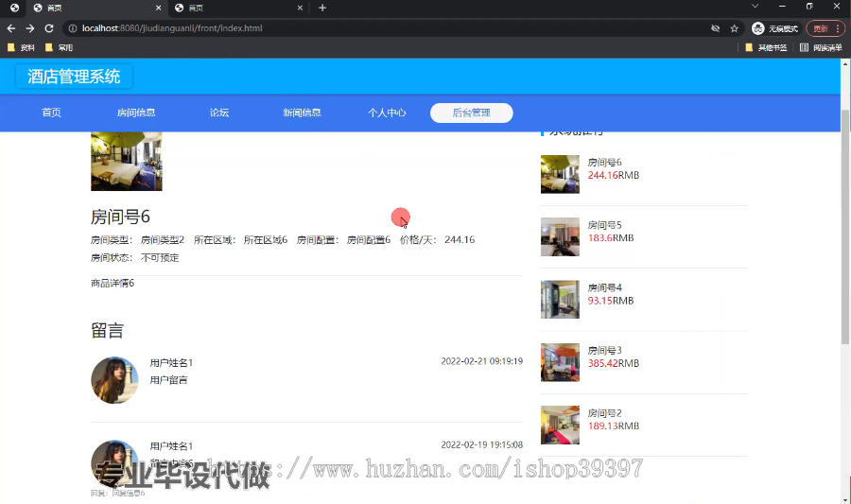Click the scrollbar up arrow

click(x=845, y=63)
